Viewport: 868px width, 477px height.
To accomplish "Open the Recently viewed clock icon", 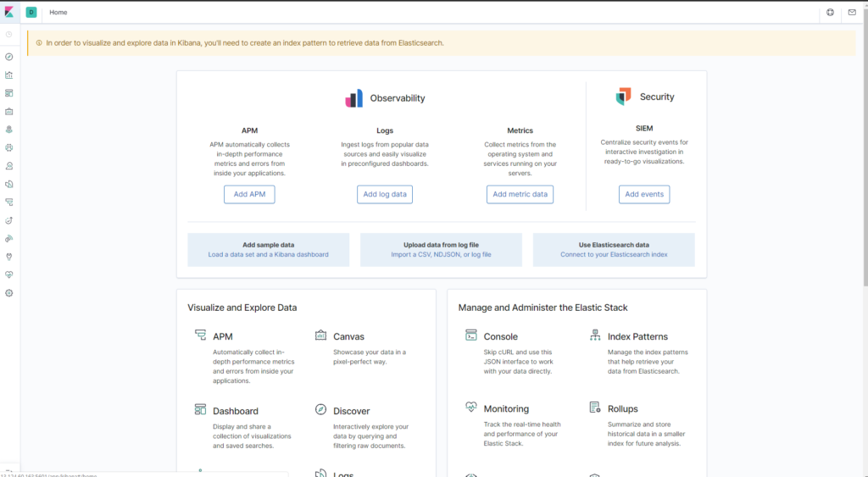I will coord(8,34).
